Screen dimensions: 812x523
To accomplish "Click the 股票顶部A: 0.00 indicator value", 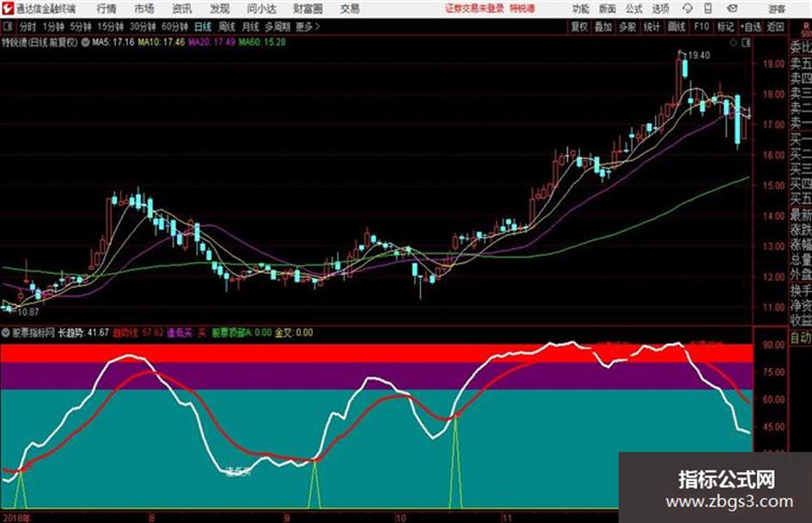I will pos(241,333).
